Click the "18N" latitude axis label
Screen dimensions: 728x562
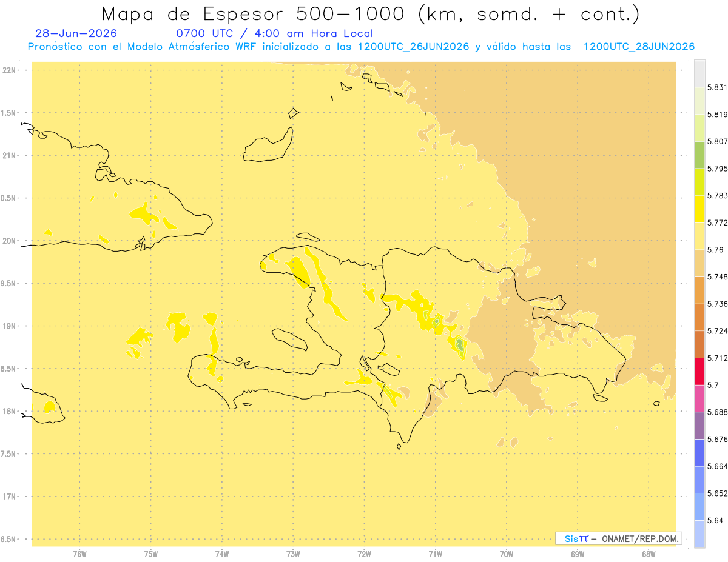pos(8,411)
